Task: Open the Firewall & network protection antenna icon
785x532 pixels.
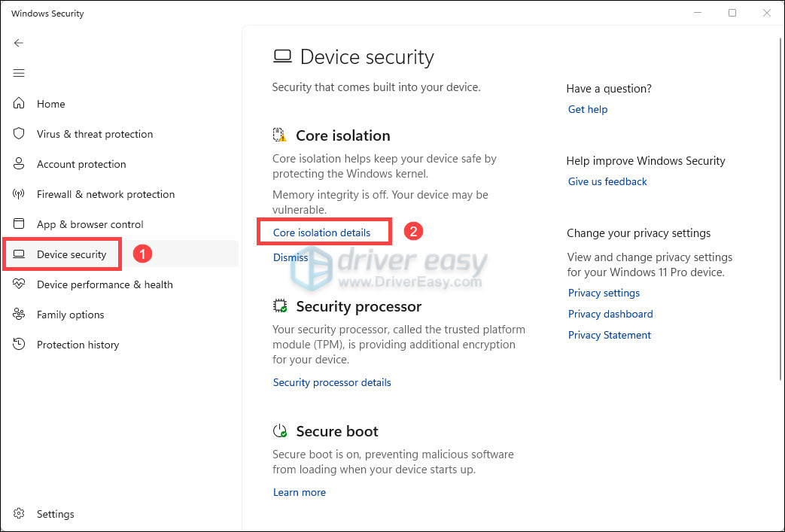Action: click(19, 193)
